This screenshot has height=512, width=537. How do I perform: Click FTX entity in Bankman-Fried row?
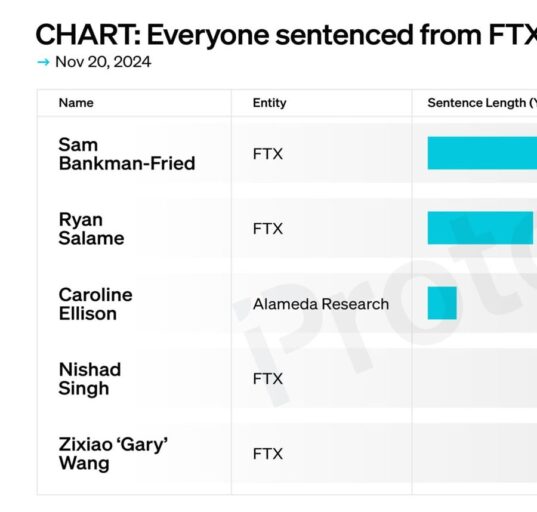(x=268, y=154)
